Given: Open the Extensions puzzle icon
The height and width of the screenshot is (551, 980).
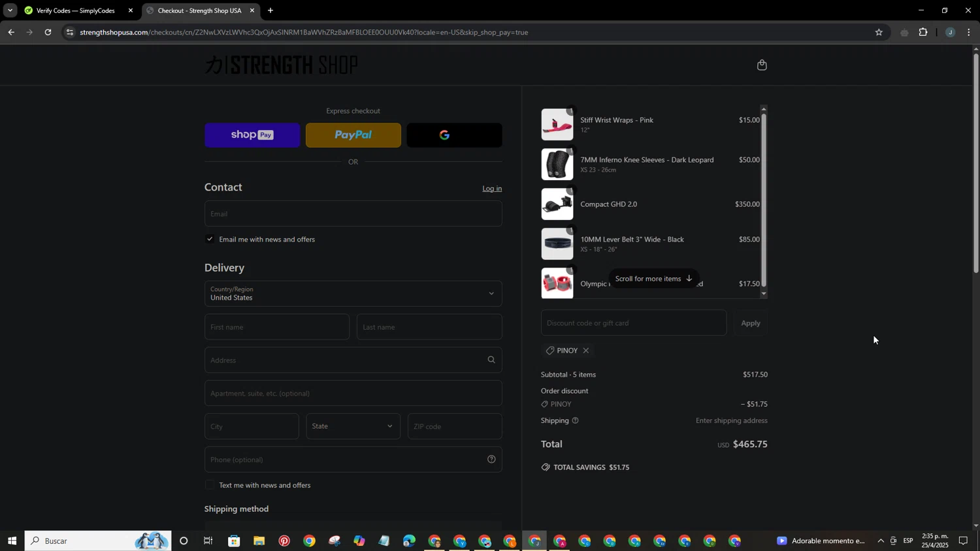Looking at the screenshot, I should click(923, 32).
